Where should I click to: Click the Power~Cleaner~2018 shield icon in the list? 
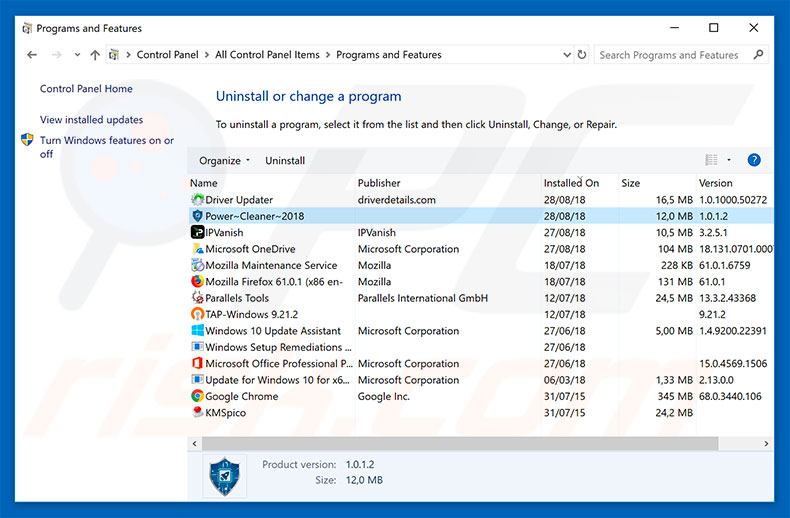(x=198, y=216)
